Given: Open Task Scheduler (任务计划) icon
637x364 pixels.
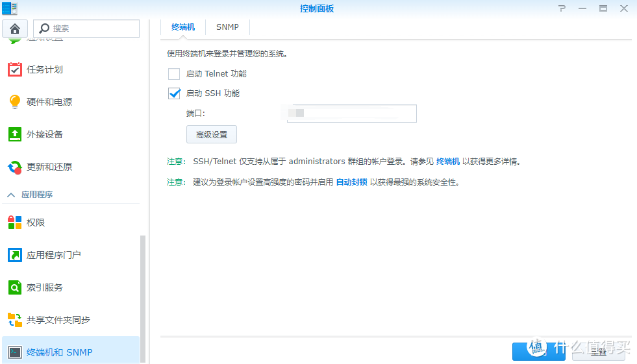Looking at the screenshot, I should pyautogui.click(x=15, y=69).
